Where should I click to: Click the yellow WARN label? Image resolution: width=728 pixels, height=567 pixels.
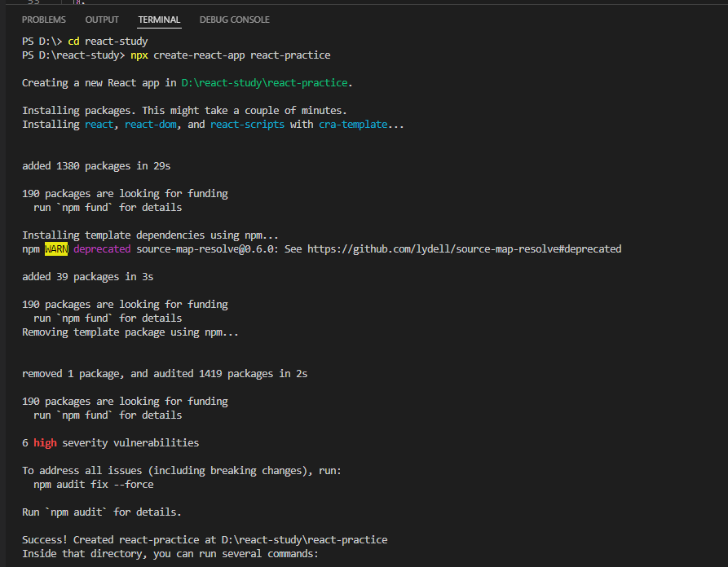click(x=56, y=249)
